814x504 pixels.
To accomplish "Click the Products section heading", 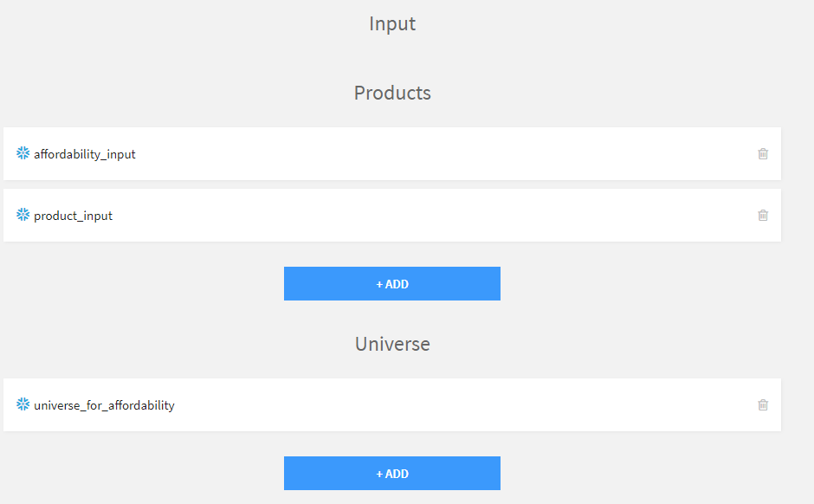I will 392,93.
